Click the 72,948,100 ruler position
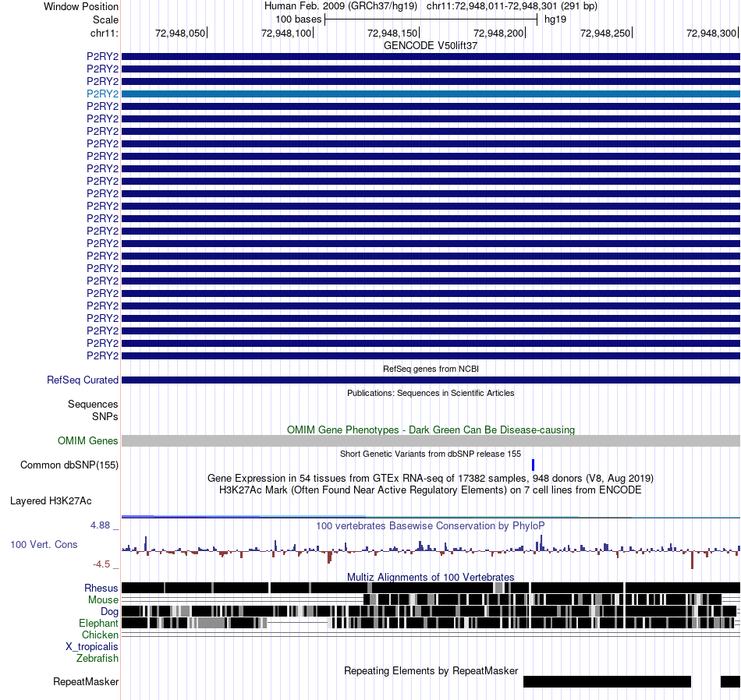741x700 pixels. (x=286, y=33)
